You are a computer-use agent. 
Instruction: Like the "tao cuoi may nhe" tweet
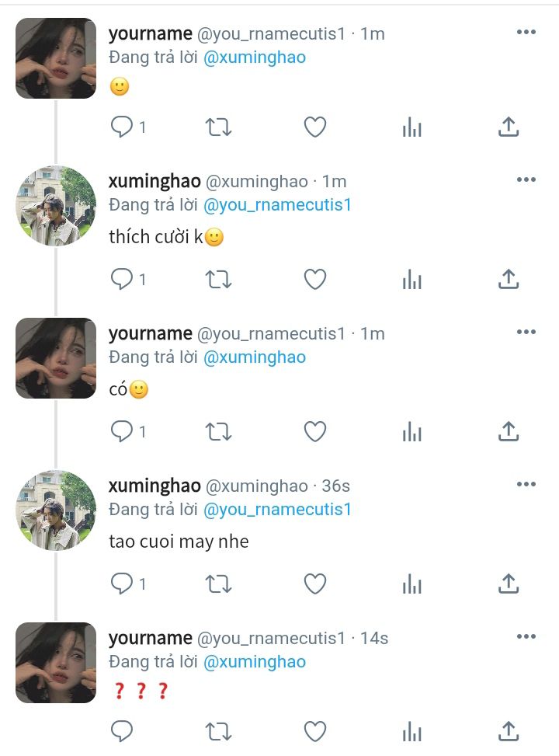point(315,584)
